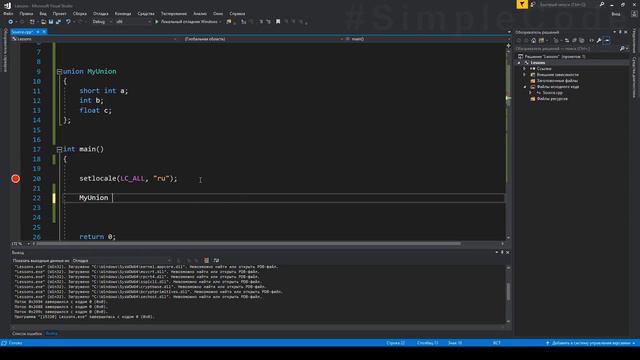The width and height of the screenshot is (640, 360).
Task: Close the Source.cpp tab
Action: (44, 32)
